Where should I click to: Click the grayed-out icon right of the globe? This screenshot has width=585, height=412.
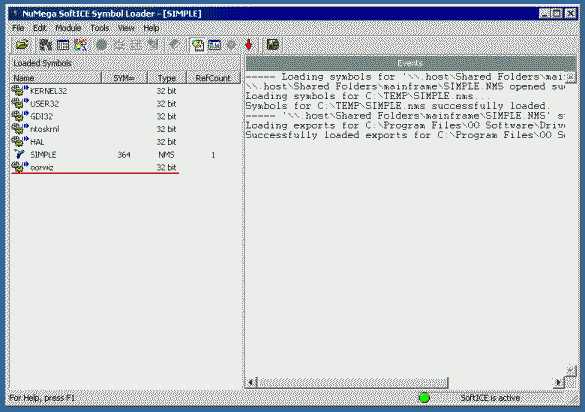119,45
